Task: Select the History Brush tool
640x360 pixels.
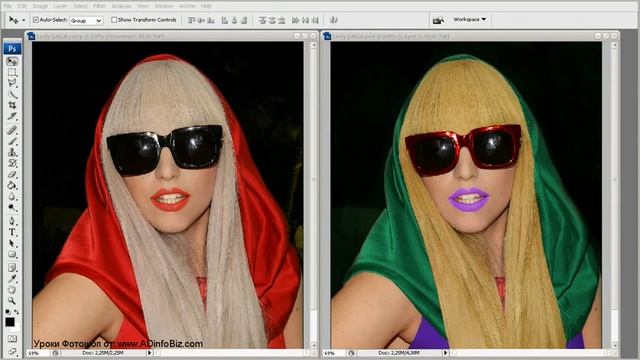Action: 12,163
